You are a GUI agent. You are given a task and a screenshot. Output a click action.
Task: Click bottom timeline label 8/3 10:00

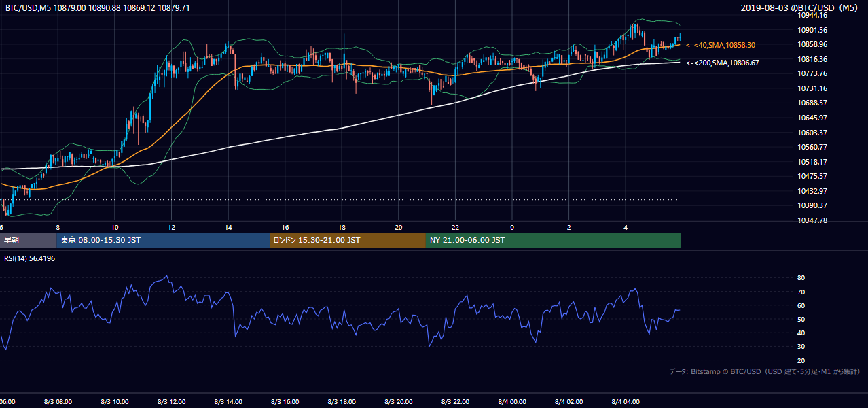point(115,401)
